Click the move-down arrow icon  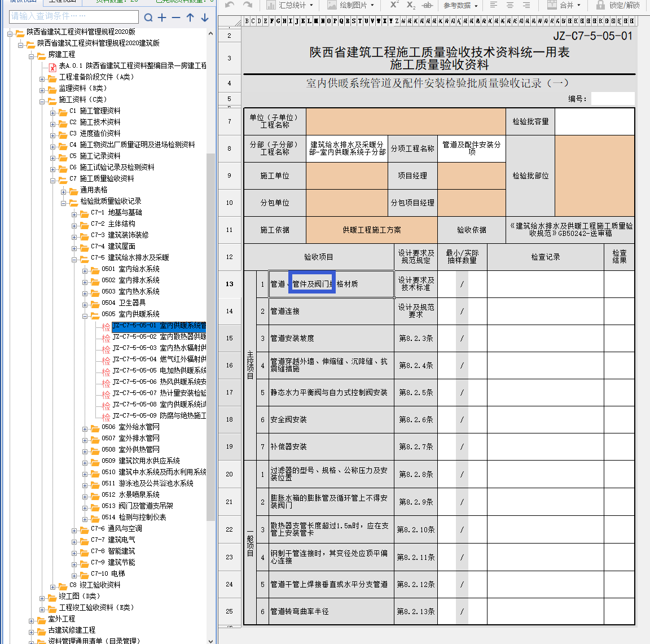point(205,17)
